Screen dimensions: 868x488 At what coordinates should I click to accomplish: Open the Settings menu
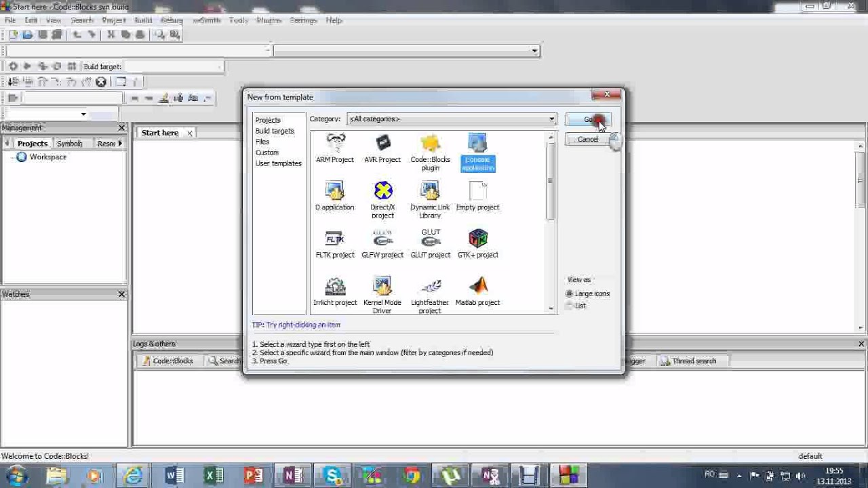click(303, 20)
